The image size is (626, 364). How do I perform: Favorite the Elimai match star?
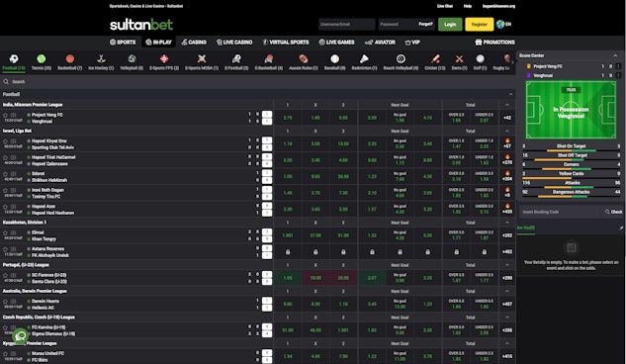coord(5,232)
